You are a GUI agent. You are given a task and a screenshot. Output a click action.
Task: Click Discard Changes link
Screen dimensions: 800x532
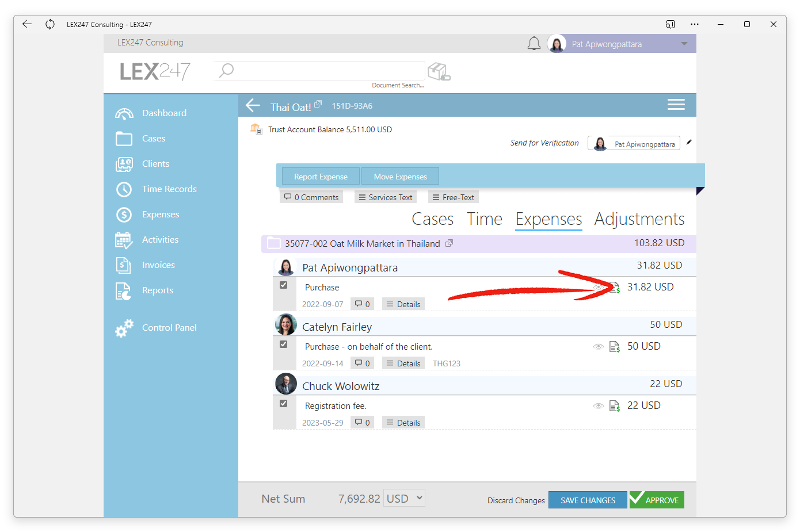pos(516,500)
